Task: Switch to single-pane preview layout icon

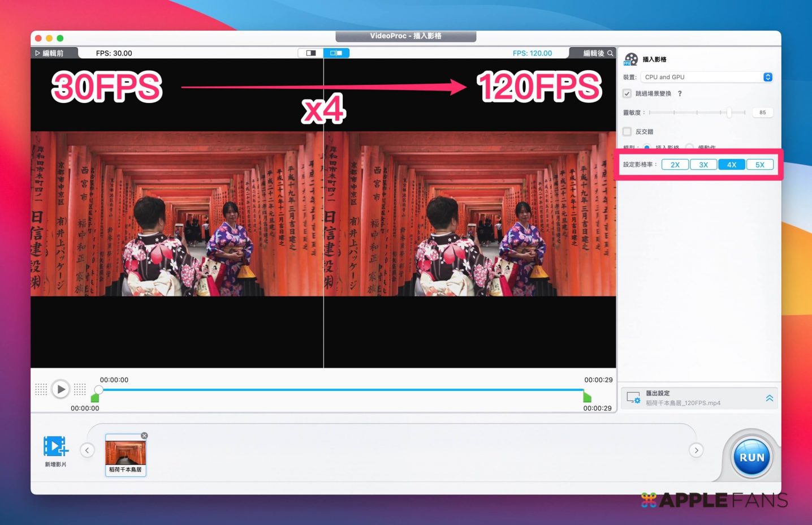Action: (x=310, y=53)
